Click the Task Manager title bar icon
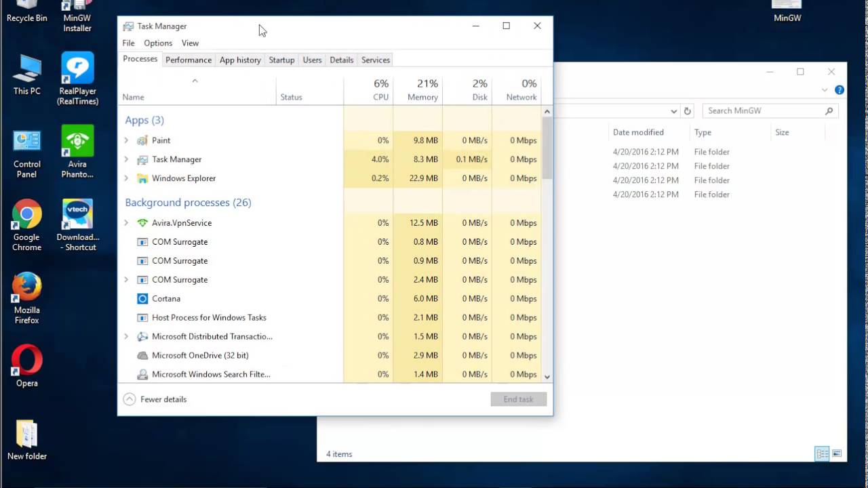This screenshot has width=868, height=488. (x=128, y=26)
